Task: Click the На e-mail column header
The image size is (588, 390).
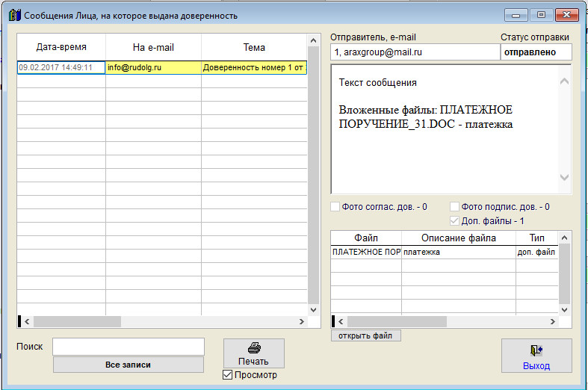Action: pos(153,47)
